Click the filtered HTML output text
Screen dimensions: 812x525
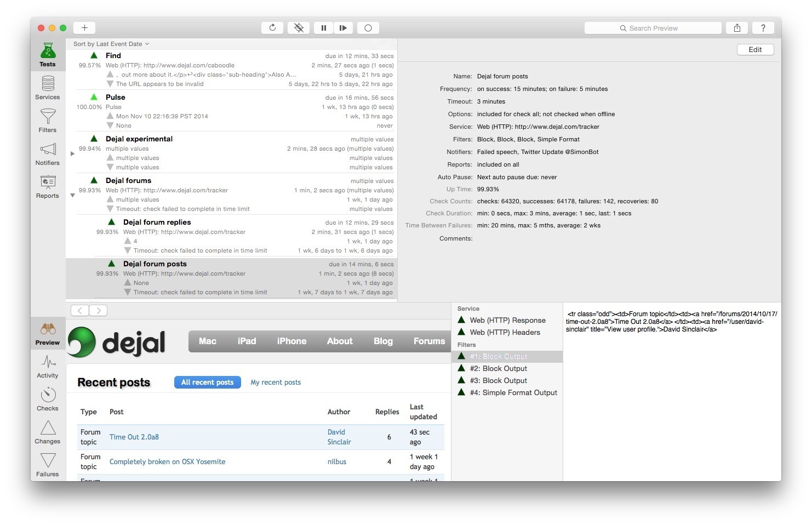672,322
